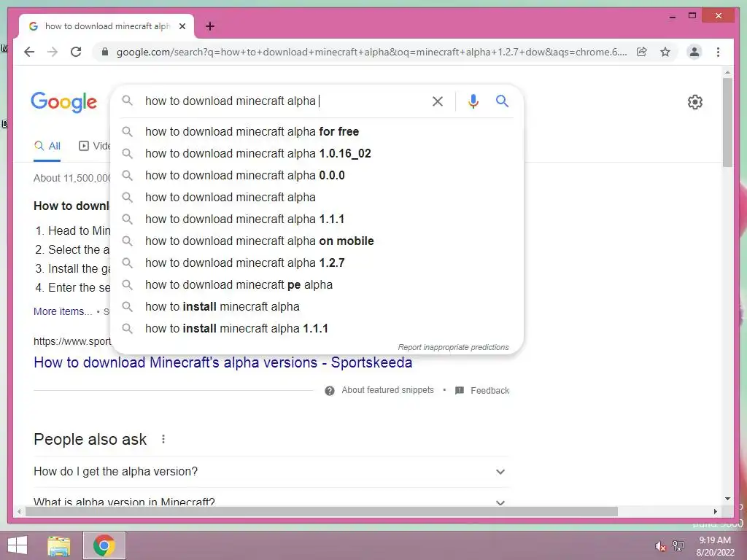
Task: Click the padlock site info icon
Action: 105,52
